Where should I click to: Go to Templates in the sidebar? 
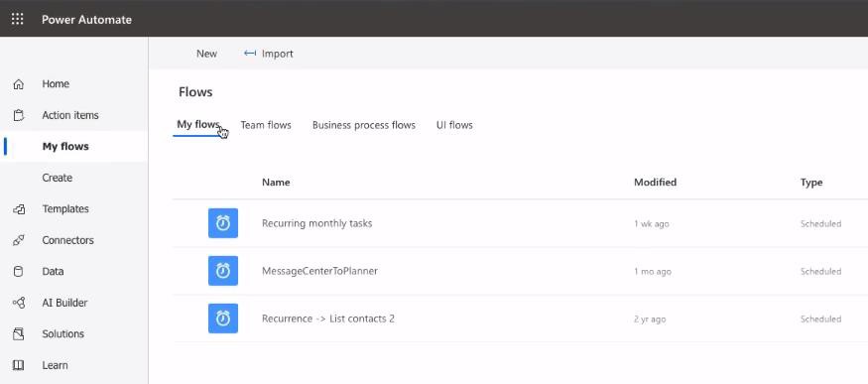pos(65,209)
